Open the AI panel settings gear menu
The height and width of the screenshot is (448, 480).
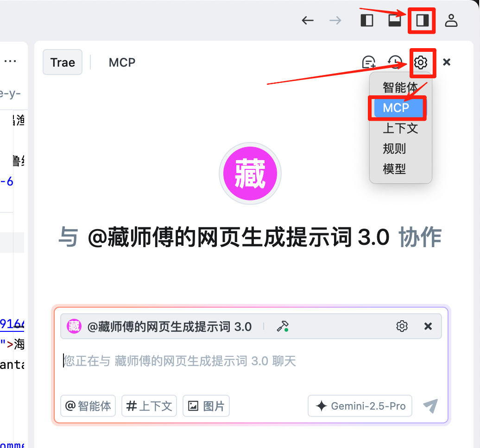(x=421, y=62)
